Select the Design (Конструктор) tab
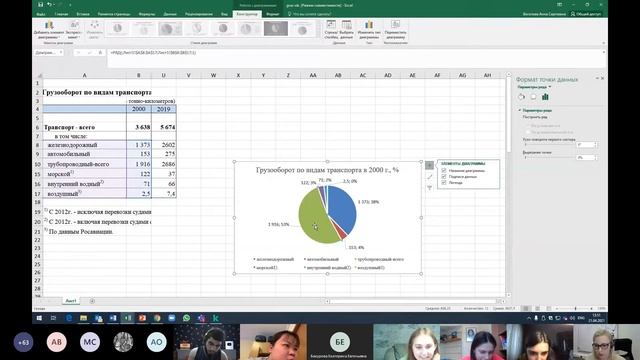 pyautogui.click(x=247, y=14)
